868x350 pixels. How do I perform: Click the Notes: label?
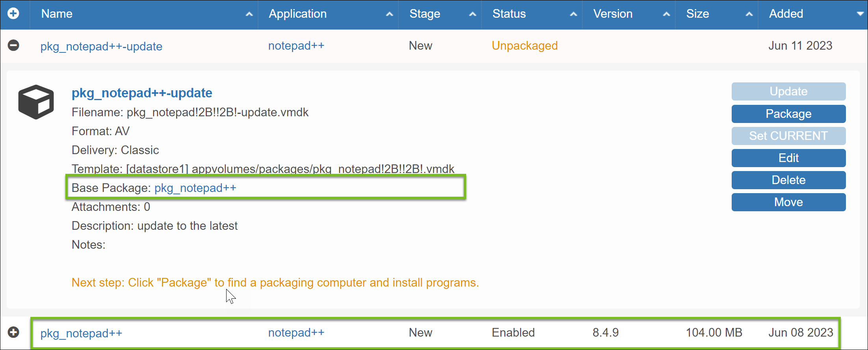pos(88,245)
